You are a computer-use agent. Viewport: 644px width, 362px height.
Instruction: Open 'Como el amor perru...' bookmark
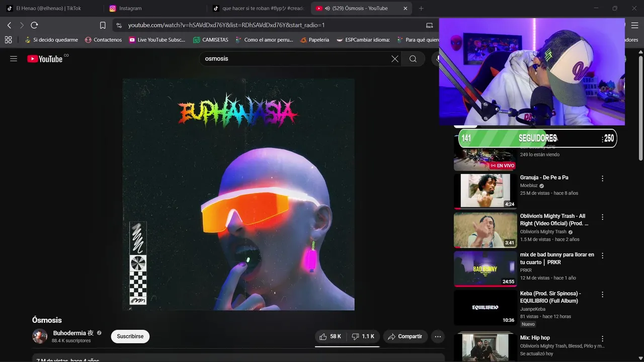264,40
